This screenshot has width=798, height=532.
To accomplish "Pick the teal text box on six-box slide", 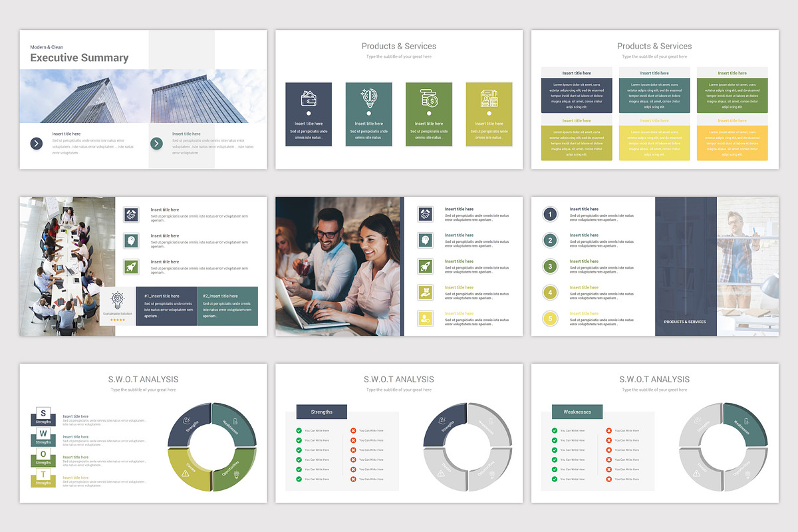I will [x=654, y=95].
